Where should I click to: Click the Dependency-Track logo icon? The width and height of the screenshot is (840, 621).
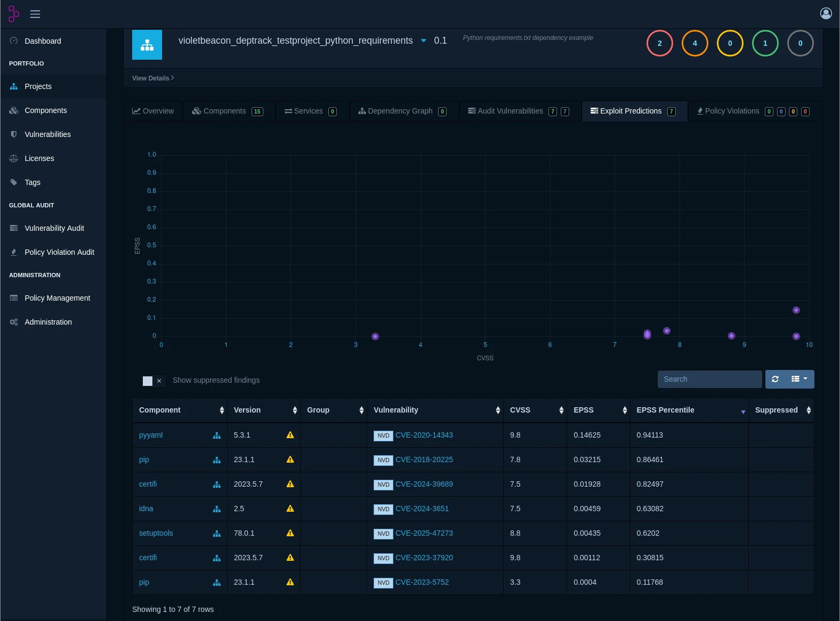point(13,14)
